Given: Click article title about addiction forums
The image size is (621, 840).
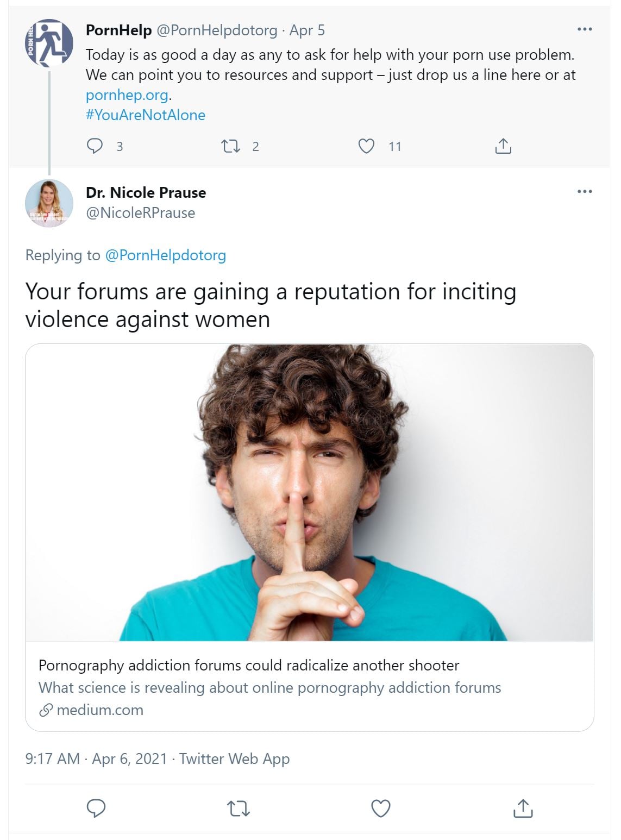Looking at the screenshot, I should pyautogui.click(x=249, y=666).
